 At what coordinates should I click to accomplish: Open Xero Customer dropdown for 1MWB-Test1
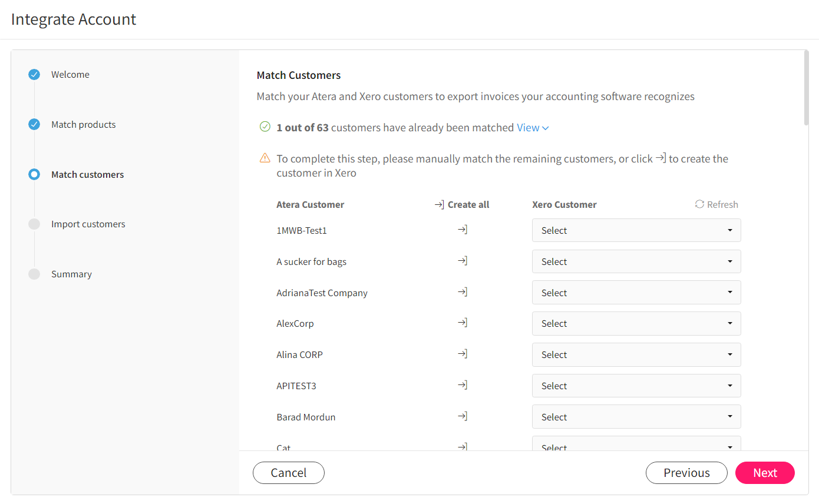tap(636, 230)
